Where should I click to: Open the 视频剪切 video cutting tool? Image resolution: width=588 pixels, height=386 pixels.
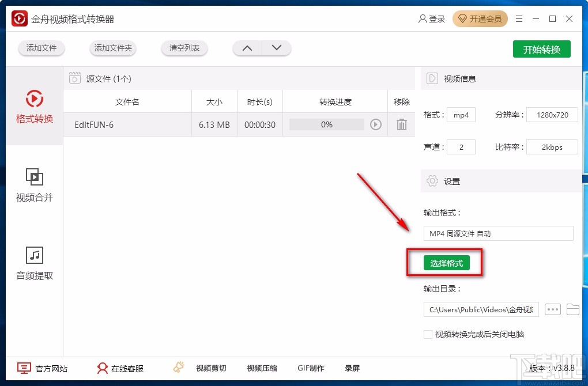[211, 368]
